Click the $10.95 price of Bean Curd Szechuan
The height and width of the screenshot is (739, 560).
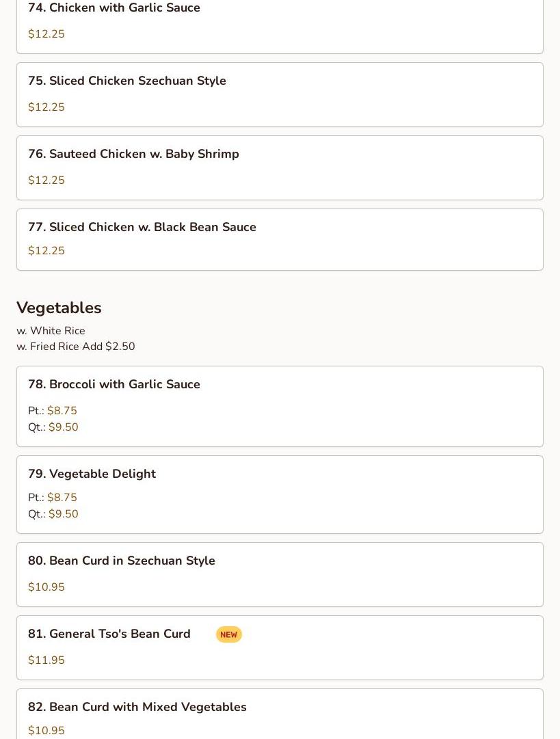pyautogui.click(x=46, y=587)
